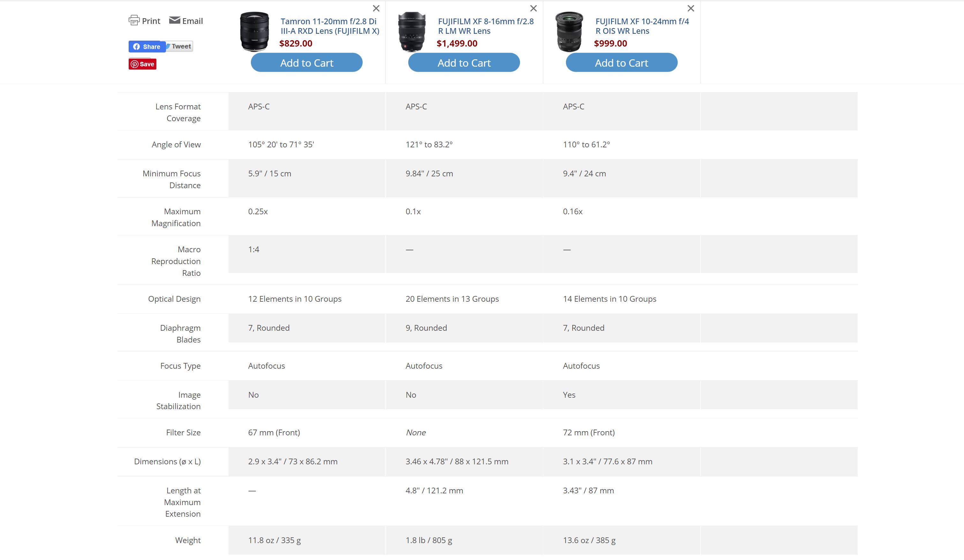964x560 pixels.
Task: Click the Print icon
Action: 134,20
